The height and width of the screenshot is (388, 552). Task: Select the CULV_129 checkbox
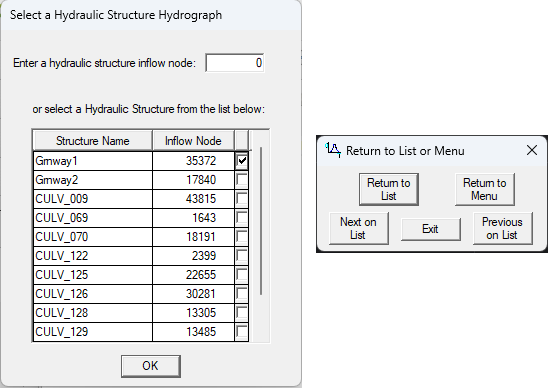coord(242,332)
